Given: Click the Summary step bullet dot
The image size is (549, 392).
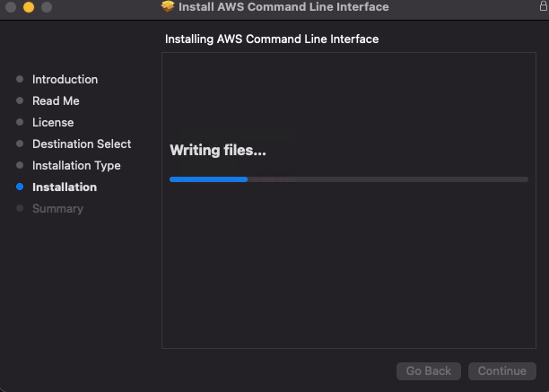Looking at the screenshot, I should [20, 209].
